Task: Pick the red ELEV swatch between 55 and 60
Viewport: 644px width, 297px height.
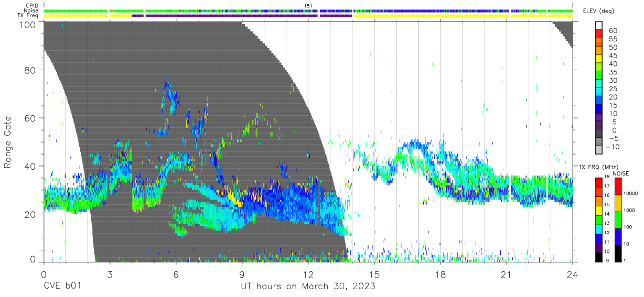Action: (599, 35)
